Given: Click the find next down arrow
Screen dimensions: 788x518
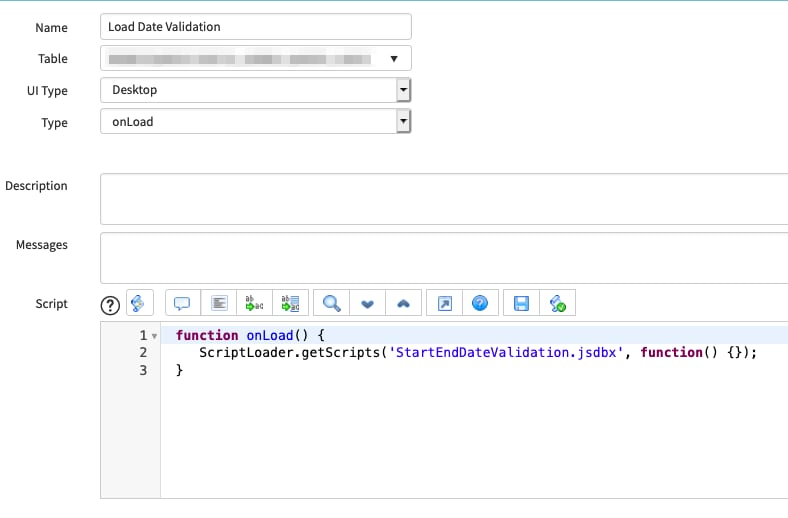Looking at the screenshot, I should click(x=367, y=303).
